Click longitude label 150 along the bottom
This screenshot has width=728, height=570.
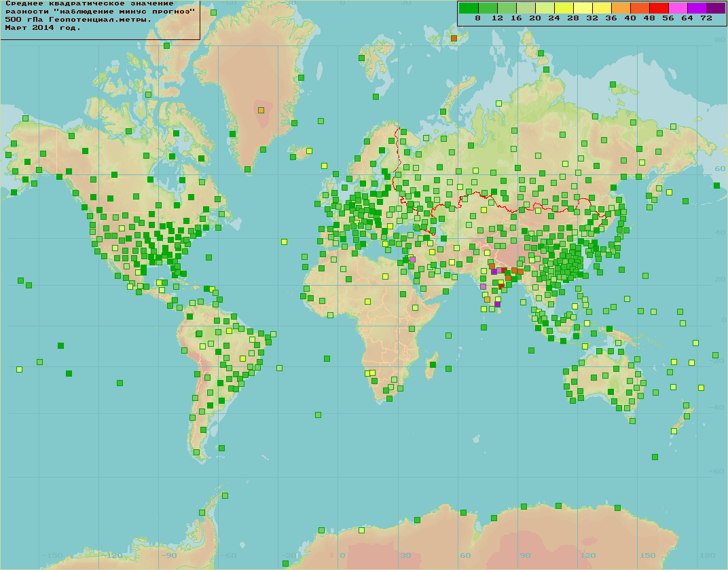(648, 556)
